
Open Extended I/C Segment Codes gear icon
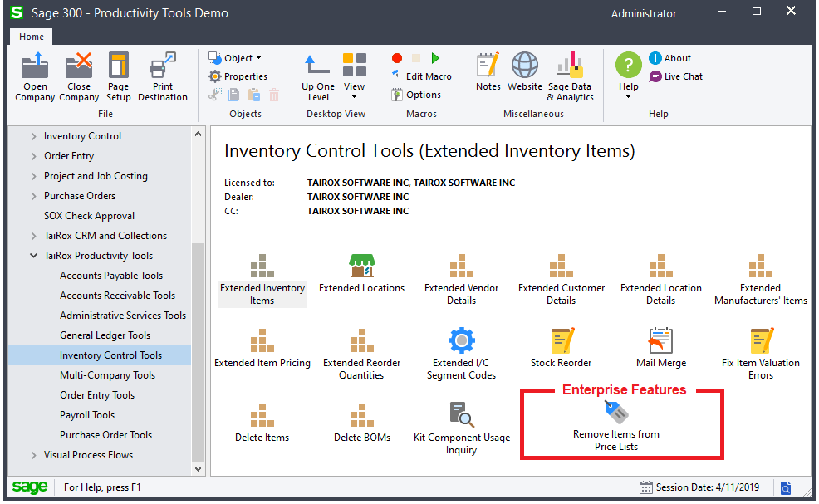pyautogui.click(x=461, y=341)
